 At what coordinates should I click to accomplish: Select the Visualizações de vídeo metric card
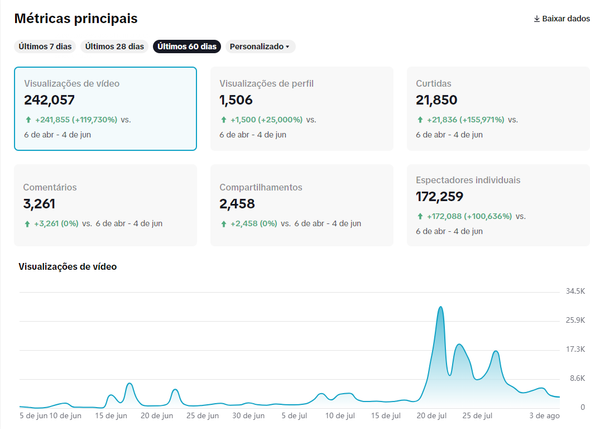point(105,109)
